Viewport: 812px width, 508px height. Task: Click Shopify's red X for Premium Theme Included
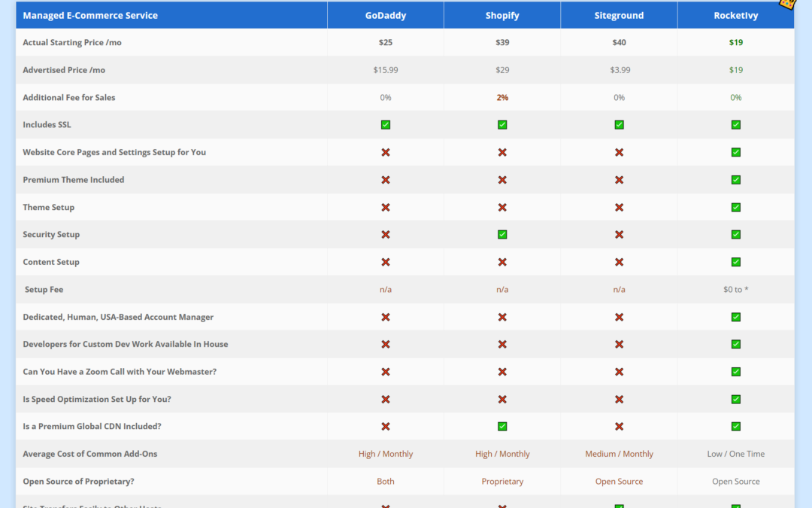502,179
